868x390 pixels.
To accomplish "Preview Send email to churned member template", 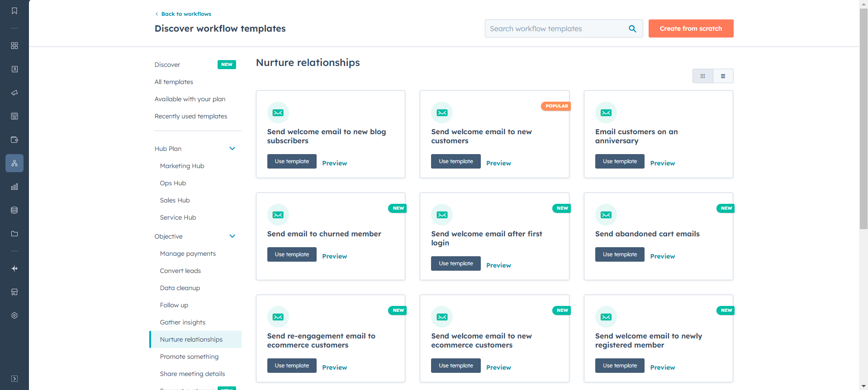I will (334, 256).
